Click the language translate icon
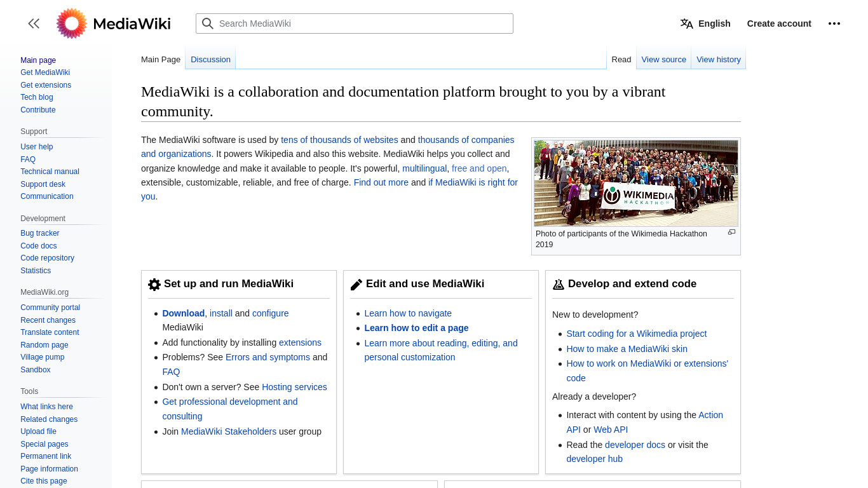The height and width of the screenshot is (488, 868). pyautogui.click(x=686, y=24)
